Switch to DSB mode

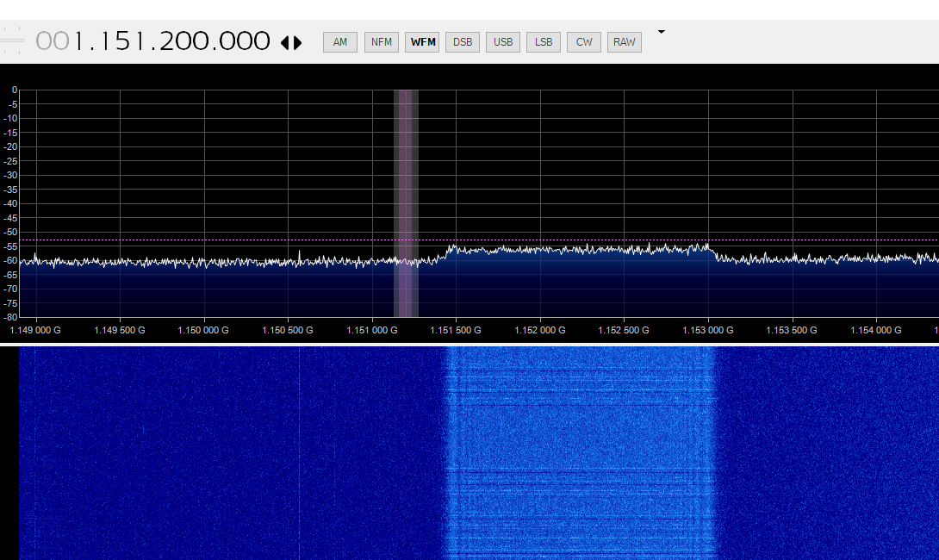463,42
